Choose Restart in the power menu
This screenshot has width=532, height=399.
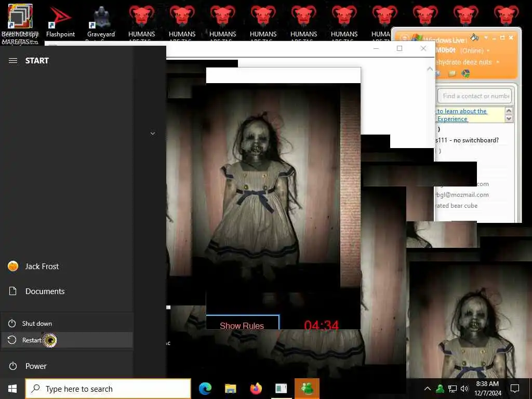click(x=66, y=340)
